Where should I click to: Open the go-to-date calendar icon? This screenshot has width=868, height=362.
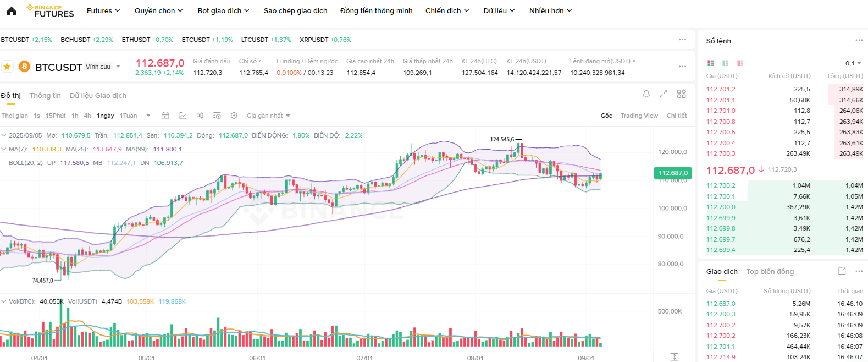pos(165,116)
